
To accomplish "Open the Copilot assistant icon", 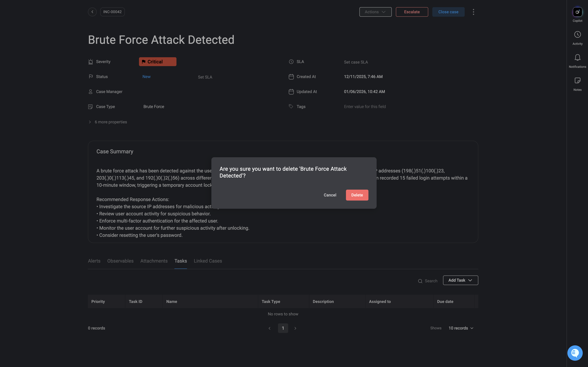I will point(577,12).
